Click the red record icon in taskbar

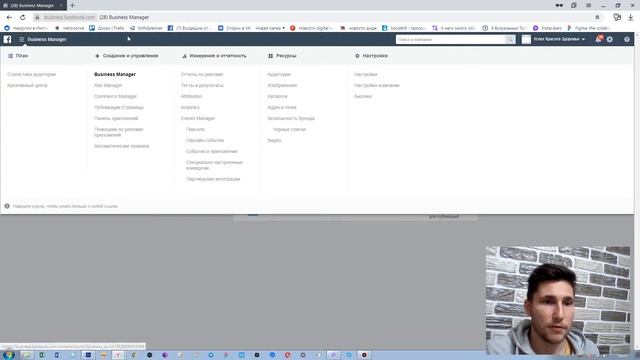click(x=364, y=355)
